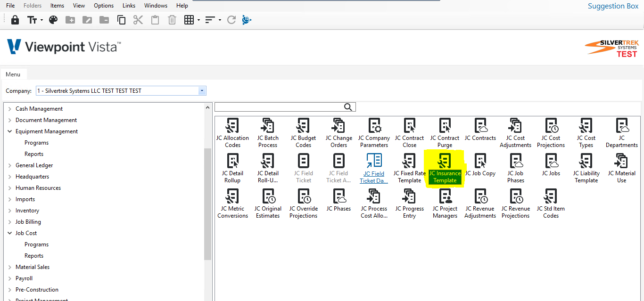Select Reports under Job Cost
Viewport: 644px width, 301px height.
tap(34, 256)
